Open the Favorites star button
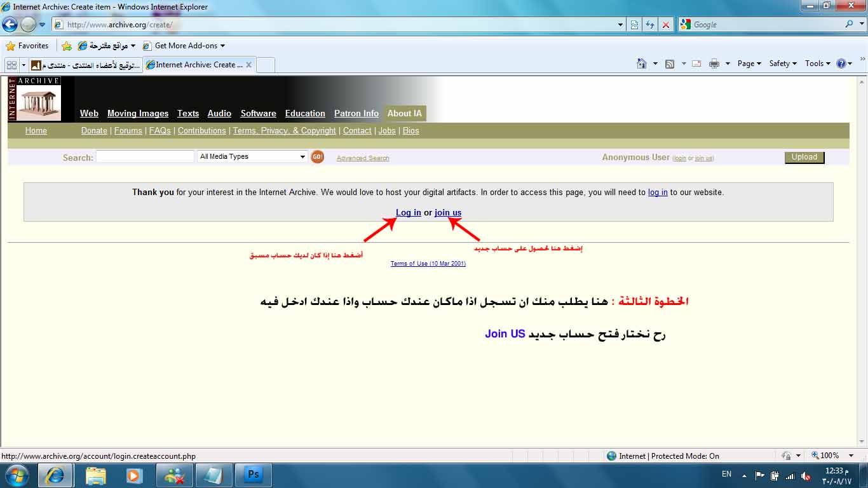868x488 pixels. click(27, 46)
